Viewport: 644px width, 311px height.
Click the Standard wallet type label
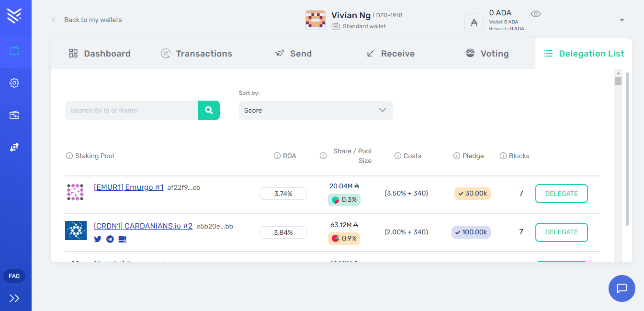(364, 26)
